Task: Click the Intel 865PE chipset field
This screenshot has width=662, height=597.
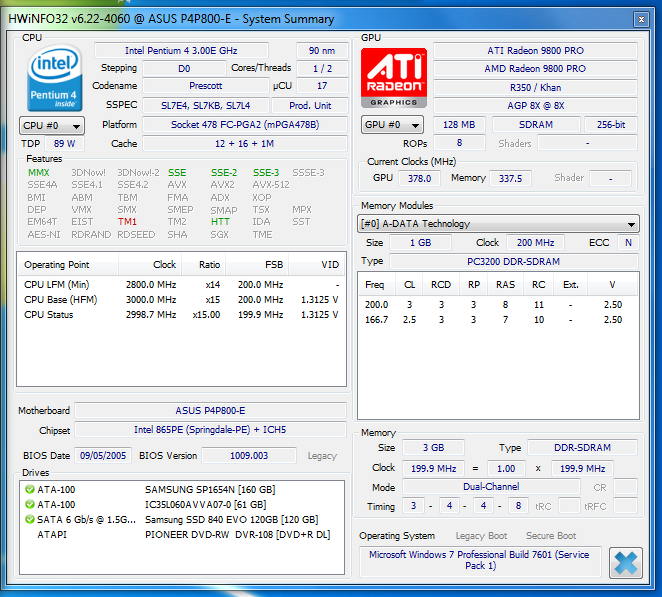Action: tap(210, 430)
